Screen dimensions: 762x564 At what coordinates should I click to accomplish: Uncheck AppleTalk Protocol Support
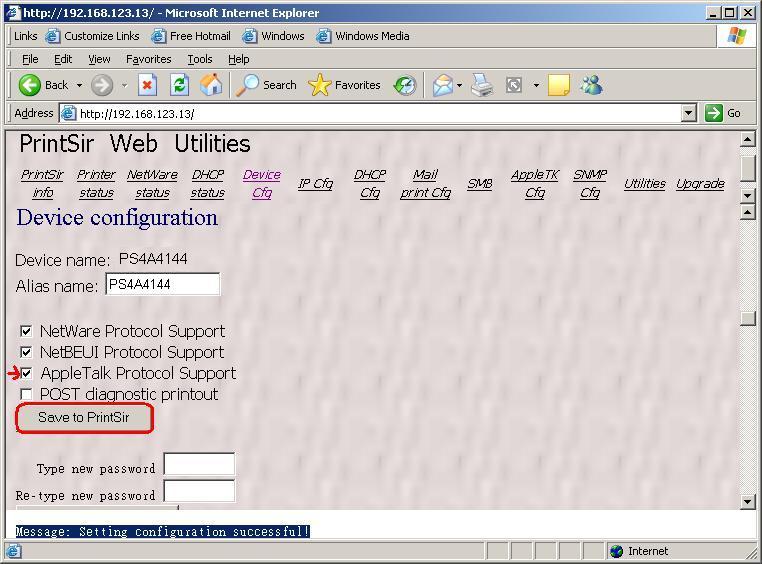click(26, 373)
